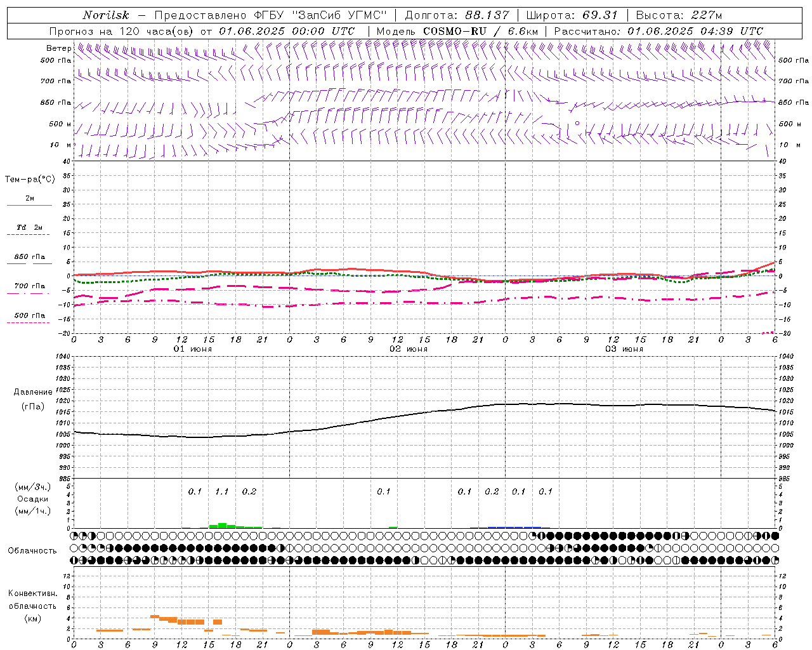
Task: Click the dashed line sample under 'Td 2м'
Action: [28, 234]
